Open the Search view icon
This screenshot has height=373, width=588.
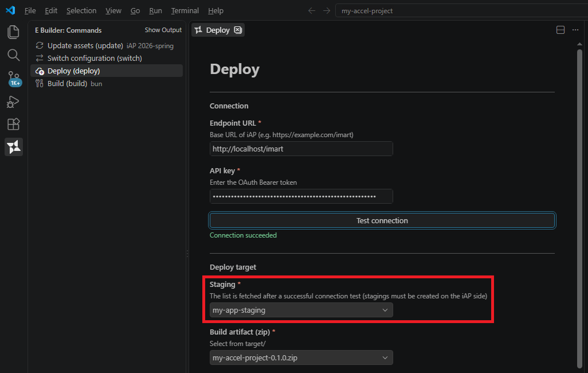[14, 55]
